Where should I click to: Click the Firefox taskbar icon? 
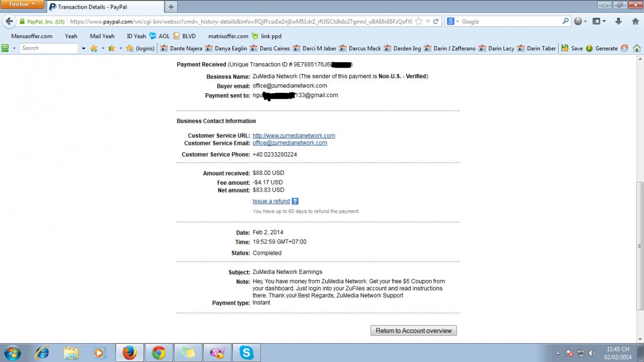coord(129,352)
